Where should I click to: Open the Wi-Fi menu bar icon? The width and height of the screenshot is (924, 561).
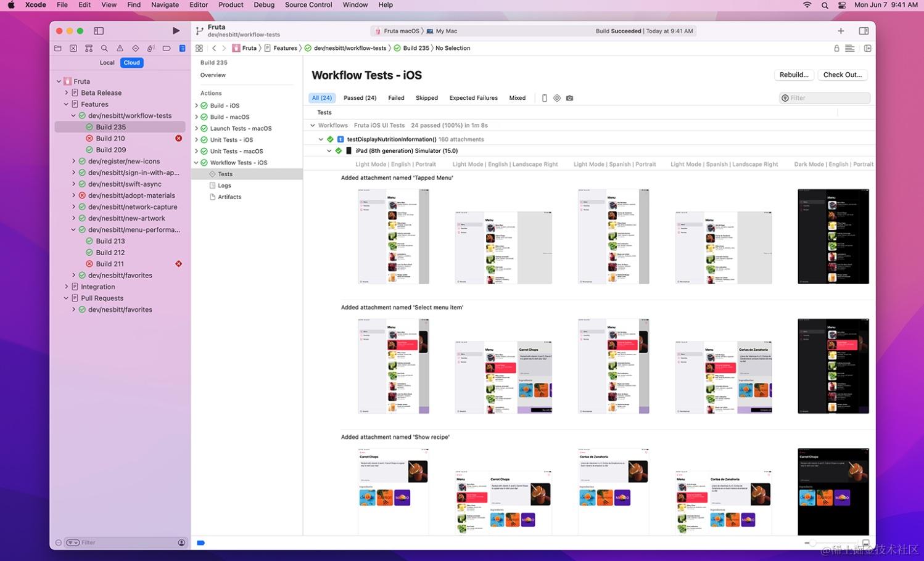pyautogui.click(x=807, y=5)
